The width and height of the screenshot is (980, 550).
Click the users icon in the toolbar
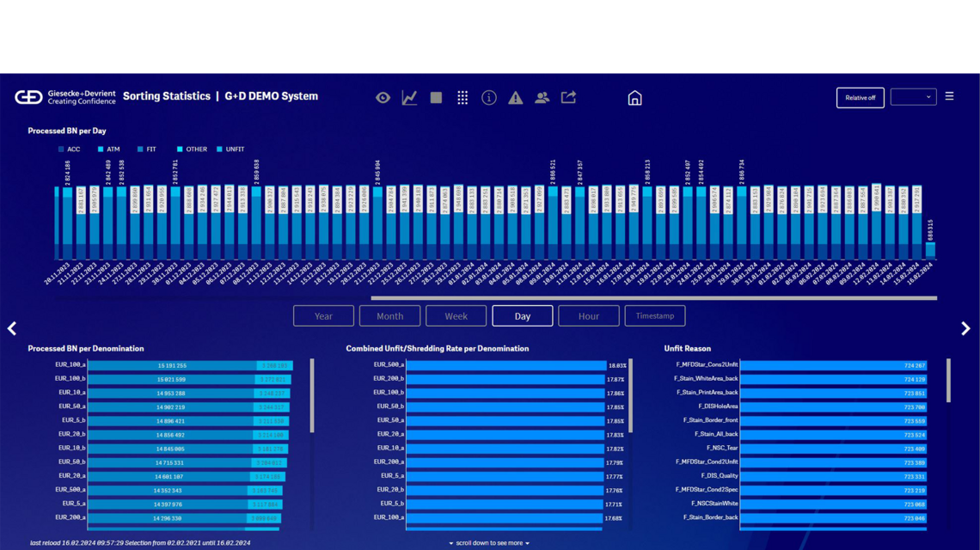pyautogui.click(x=542, y=97)
